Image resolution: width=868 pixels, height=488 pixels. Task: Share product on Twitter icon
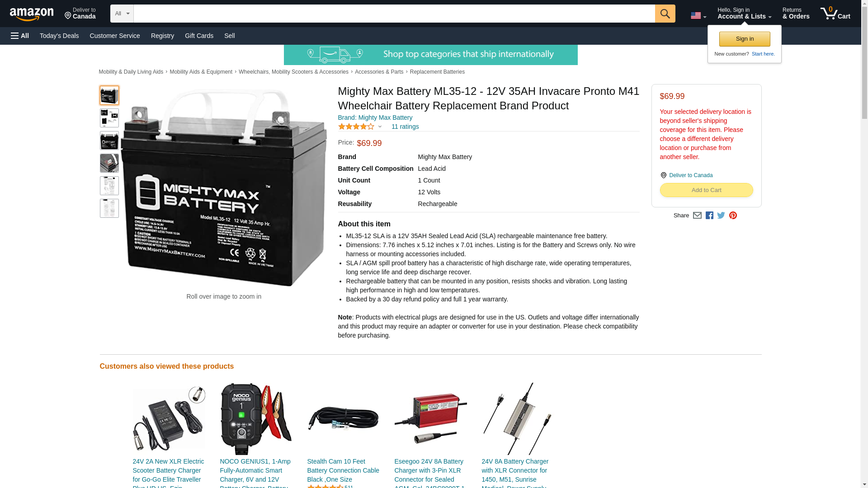pos(721,216)
